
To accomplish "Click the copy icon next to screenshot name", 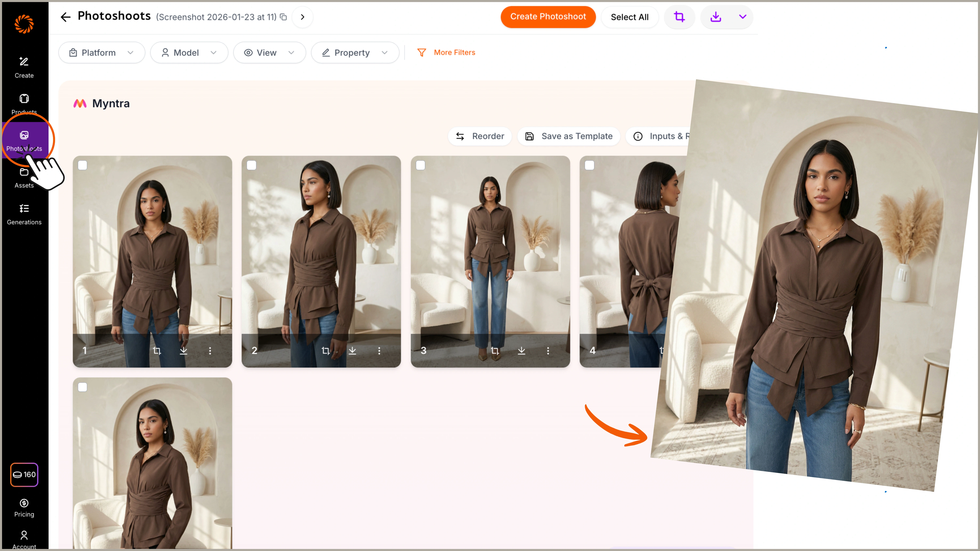I will [283, 17].
